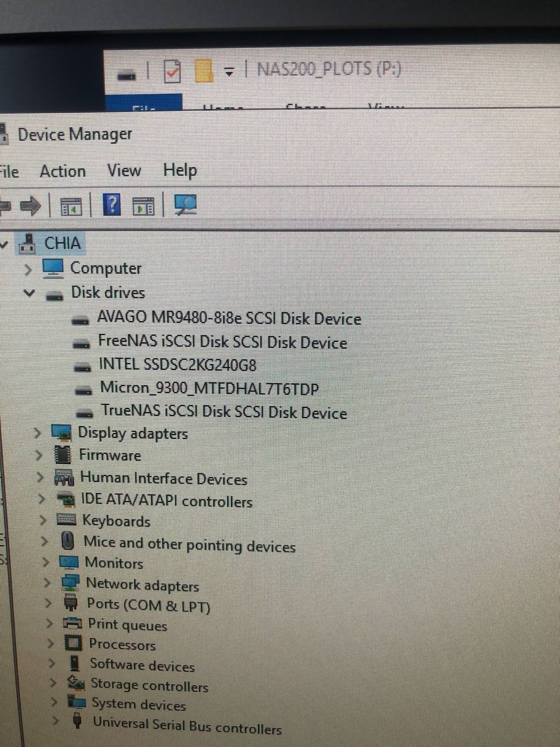Viewport: 560px width, 747px height.
Task: Click Scan for hardware changes monitor icon
Action: [185, 205]
